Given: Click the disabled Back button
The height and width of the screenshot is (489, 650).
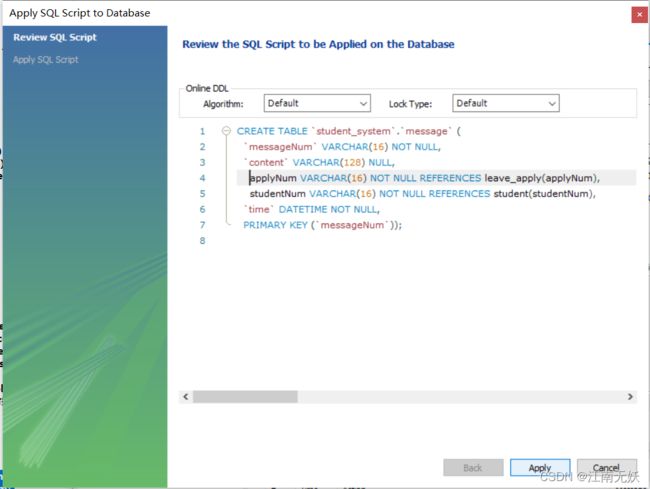Looking at the screenshot, I should 473,468.
